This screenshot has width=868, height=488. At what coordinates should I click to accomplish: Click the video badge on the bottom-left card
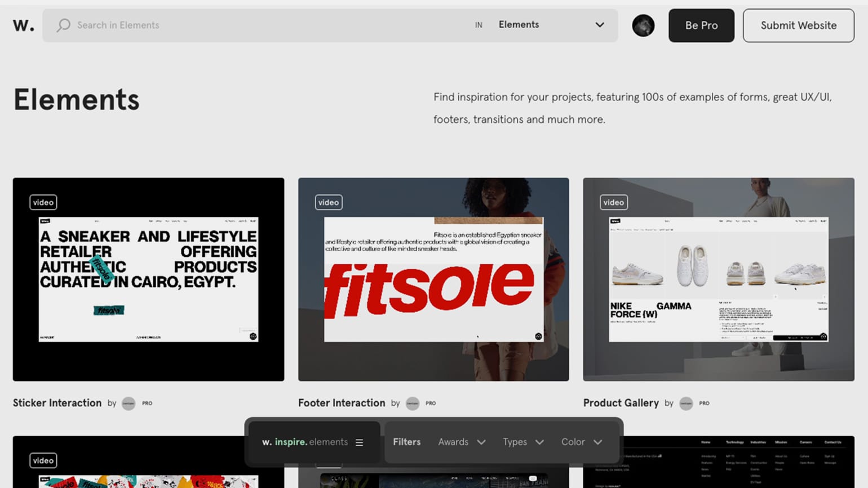pos(43,460)
